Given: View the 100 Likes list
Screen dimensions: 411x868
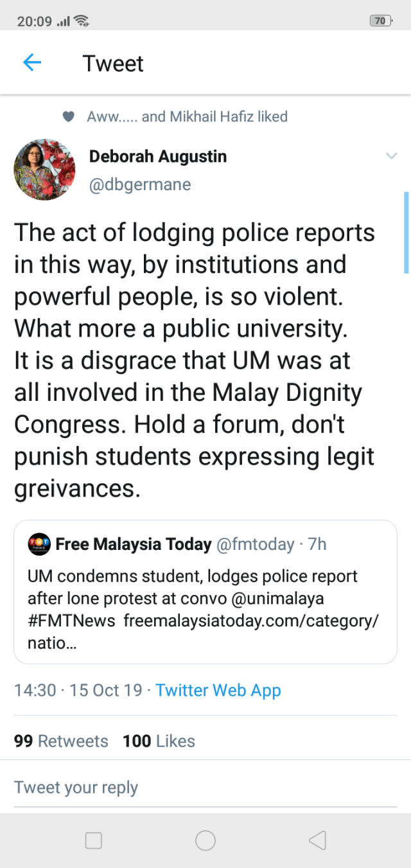Looking at the screenshot, I should tap(159, 741).
